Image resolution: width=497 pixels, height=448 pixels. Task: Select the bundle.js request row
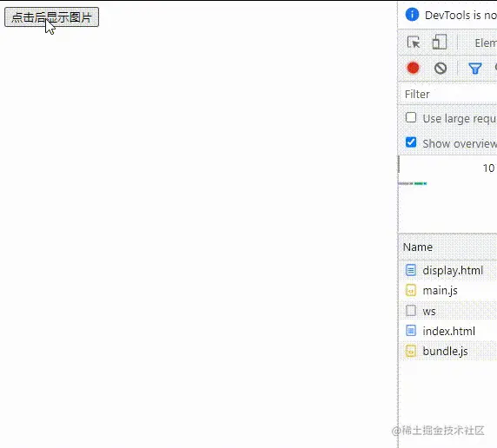coord(447,351)
